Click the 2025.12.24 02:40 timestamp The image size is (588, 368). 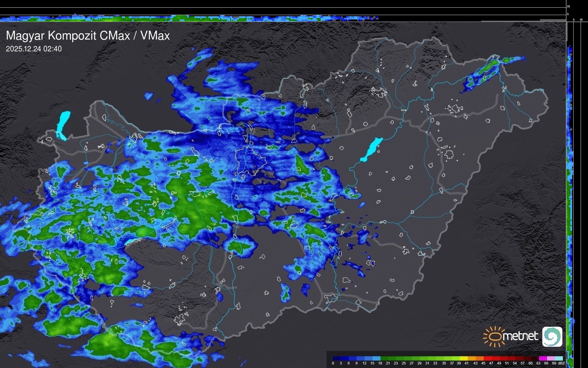34,49
